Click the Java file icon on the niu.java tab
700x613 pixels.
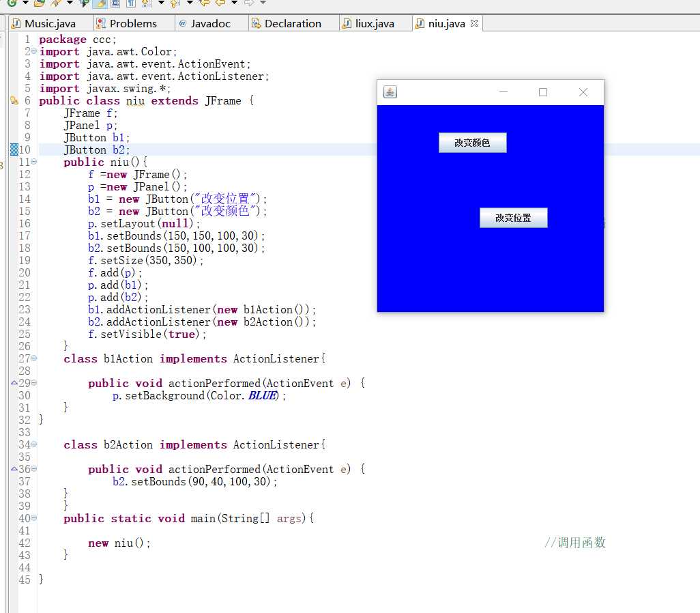(x=420, y=23)
